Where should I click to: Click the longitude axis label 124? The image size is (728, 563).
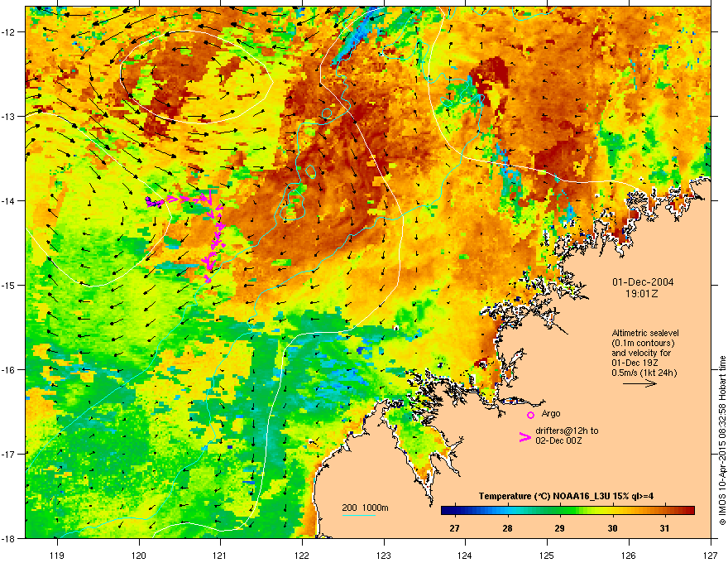tap(466, 556)
